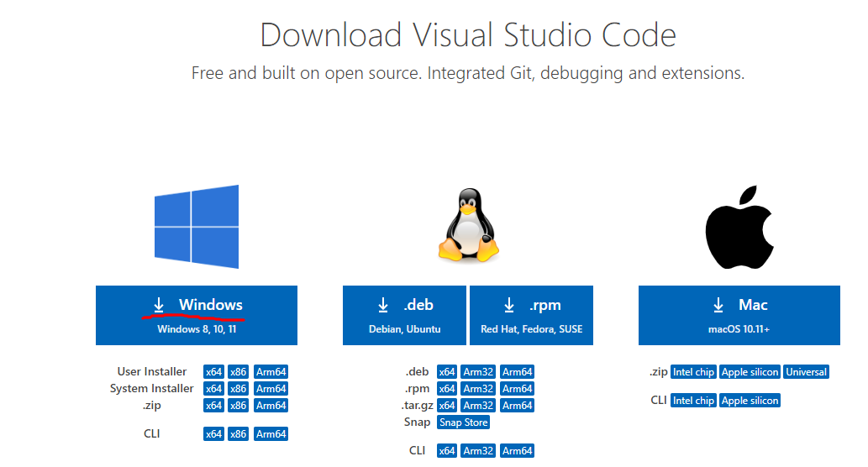868x467 pixels.
Task: Get Linux CLI Arm64 build
Action: (517, 450)
